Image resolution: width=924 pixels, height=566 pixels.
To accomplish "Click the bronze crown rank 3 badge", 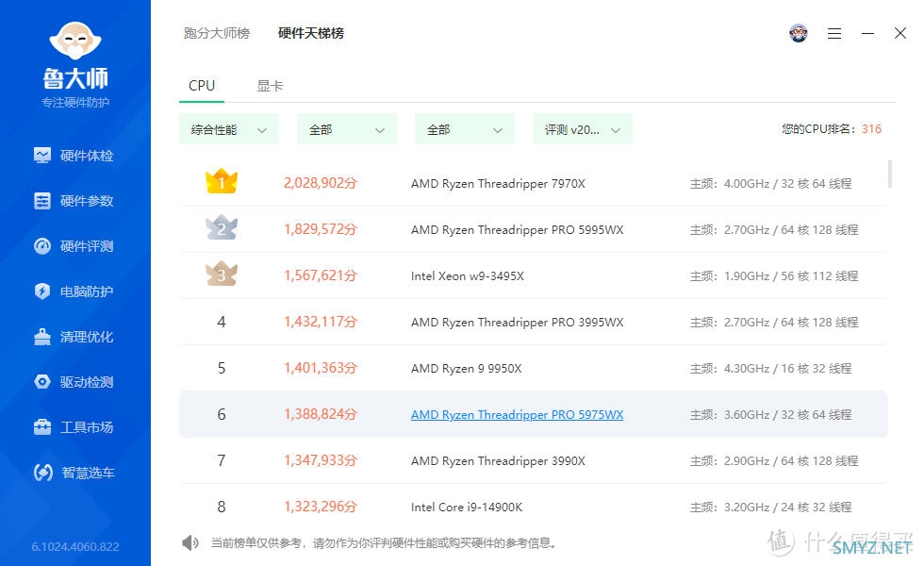I will pyautogui.click(x=222, y=274).
